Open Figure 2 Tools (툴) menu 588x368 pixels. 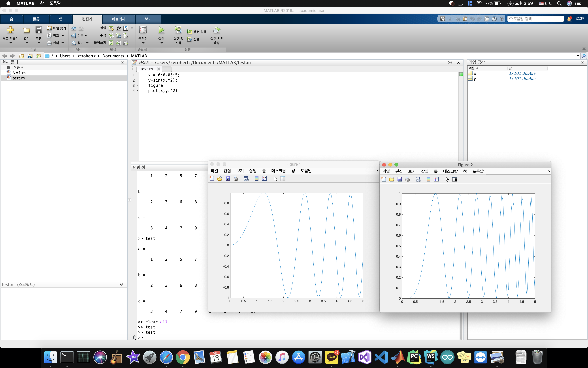(x=436, y=171)
